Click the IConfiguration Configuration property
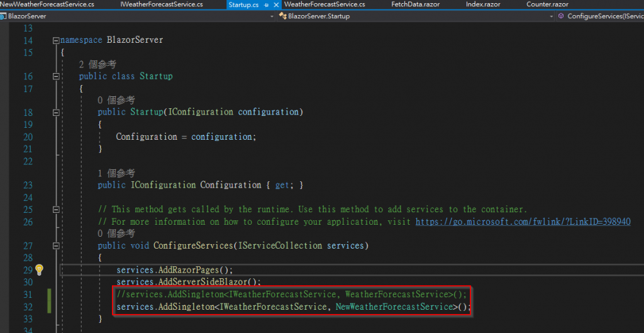The height and width of the screenshot is (333, 644). coord(201,185)
